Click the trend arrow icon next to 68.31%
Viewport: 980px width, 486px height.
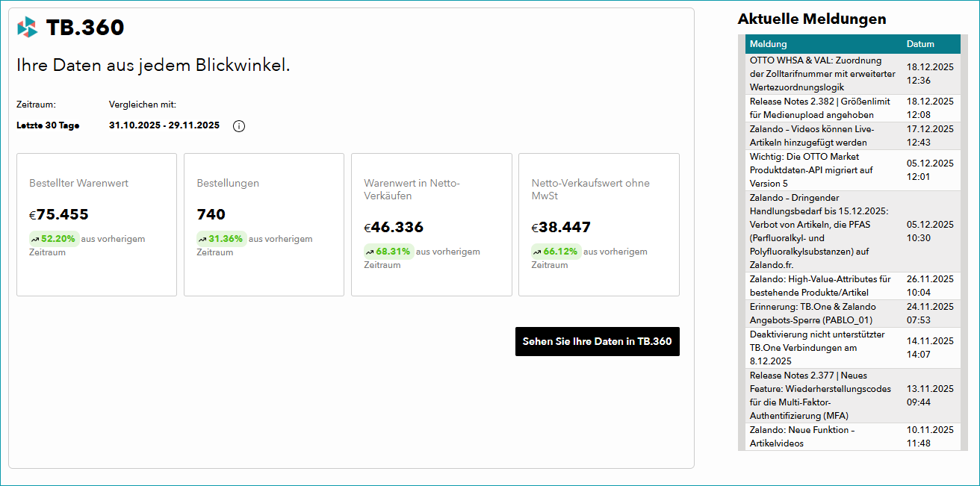(370, 252)
